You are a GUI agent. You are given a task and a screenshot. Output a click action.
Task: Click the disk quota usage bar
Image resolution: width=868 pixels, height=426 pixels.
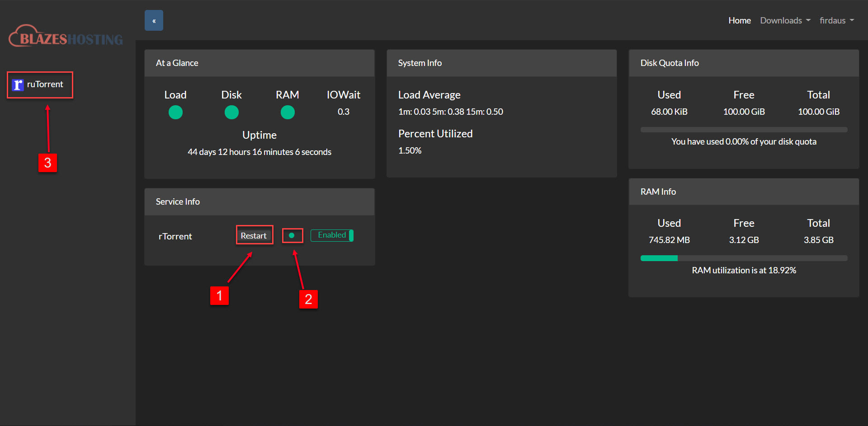click(x=744, y=129)
